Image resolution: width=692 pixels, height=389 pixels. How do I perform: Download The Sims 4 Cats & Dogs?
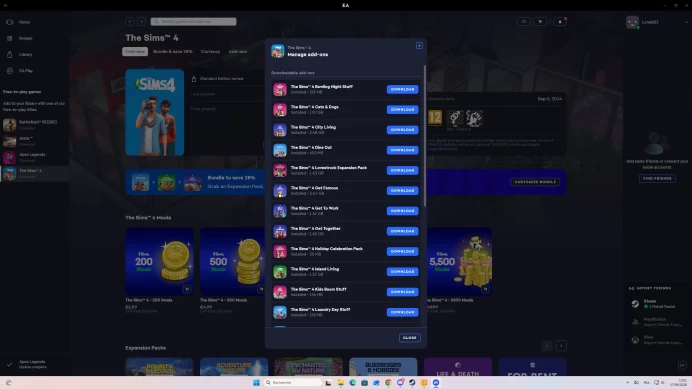tap(402, 110)
